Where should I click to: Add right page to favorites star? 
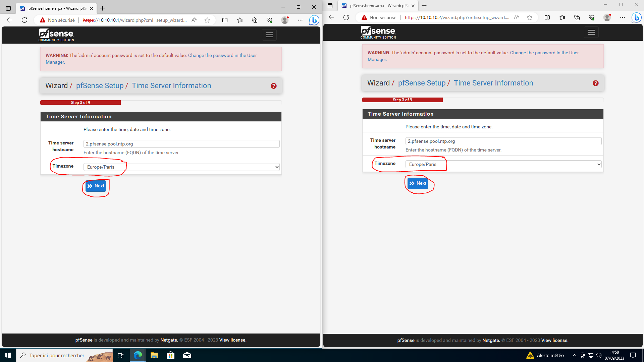pyautogui.click(x=530, y=17)
